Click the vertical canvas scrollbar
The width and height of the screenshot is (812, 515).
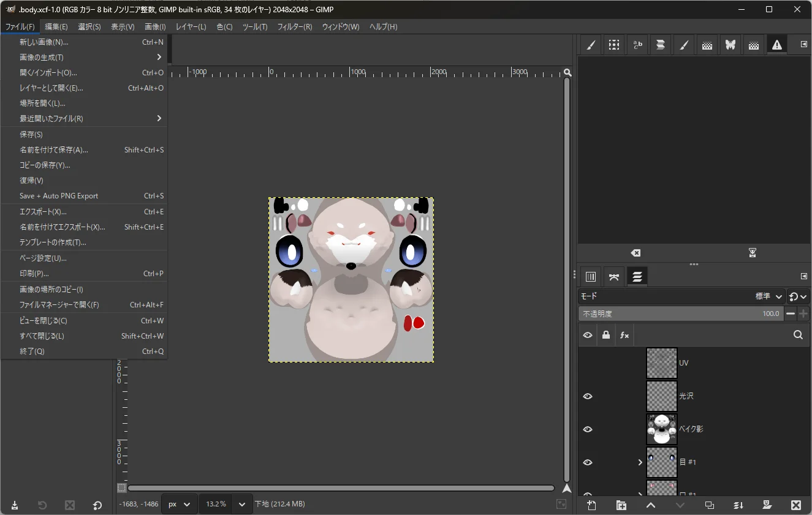567,279
